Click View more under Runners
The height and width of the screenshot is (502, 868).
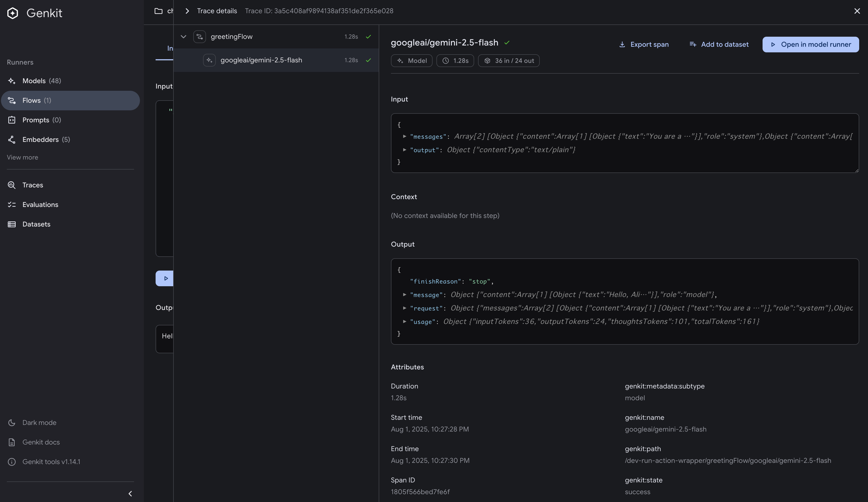[x=23, y=158]
